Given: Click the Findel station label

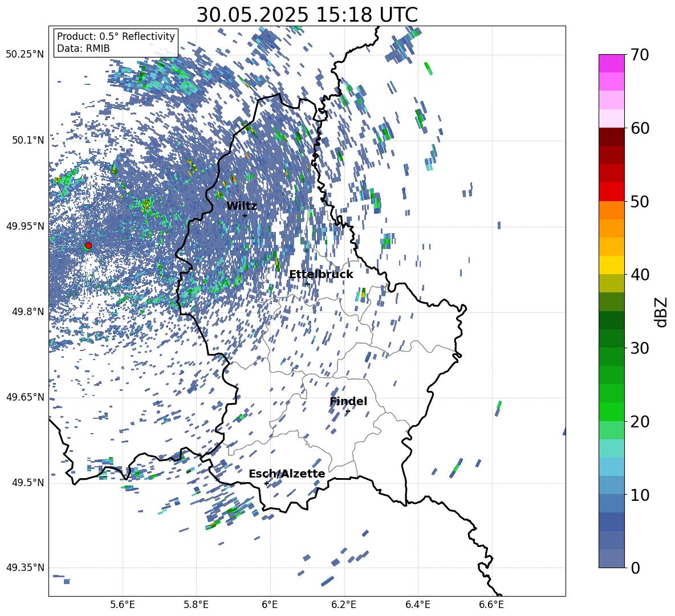Looking at the screenshot, I should 348,401.
